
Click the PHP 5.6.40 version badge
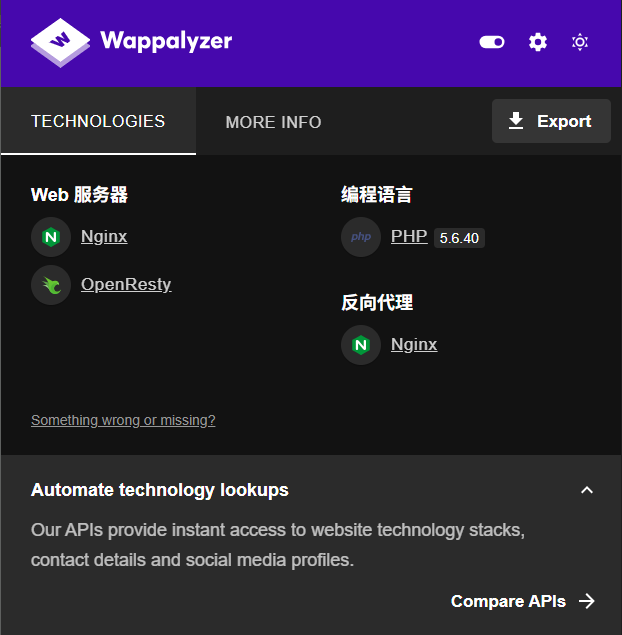(x=459, y=238)
